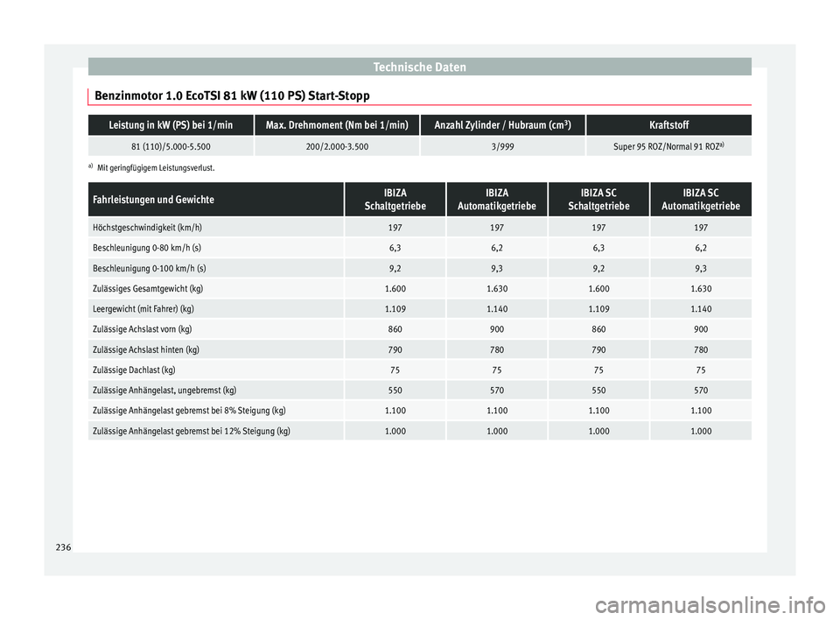Click footnote 'Mit geringfügigem Leistungsverlust.'
The height and width of the screenshot is (620, 840).
click(x=156, y=168)
